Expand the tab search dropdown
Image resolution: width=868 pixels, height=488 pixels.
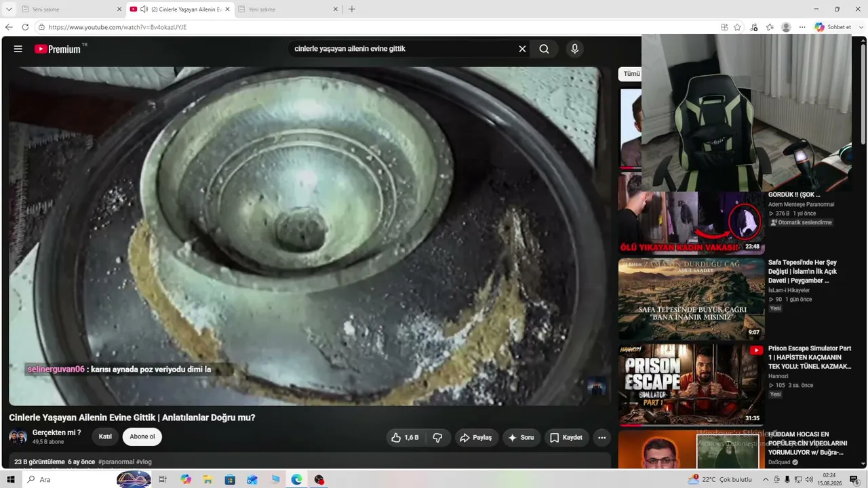[9, 9]
